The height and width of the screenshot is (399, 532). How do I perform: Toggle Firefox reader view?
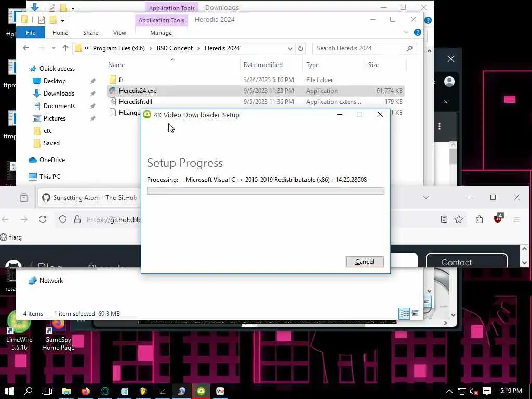tap(444, 219)
